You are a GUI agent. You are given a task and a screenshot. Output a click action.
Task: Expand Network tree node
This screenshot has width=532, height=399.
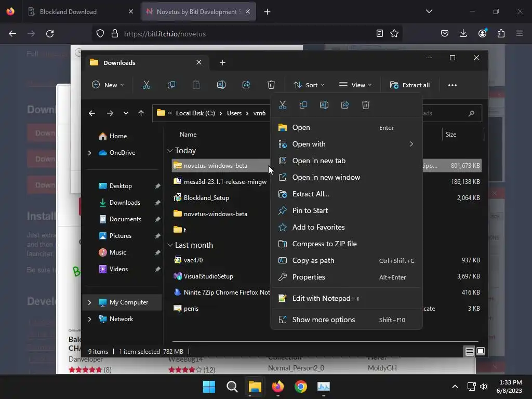coord(89,319)
